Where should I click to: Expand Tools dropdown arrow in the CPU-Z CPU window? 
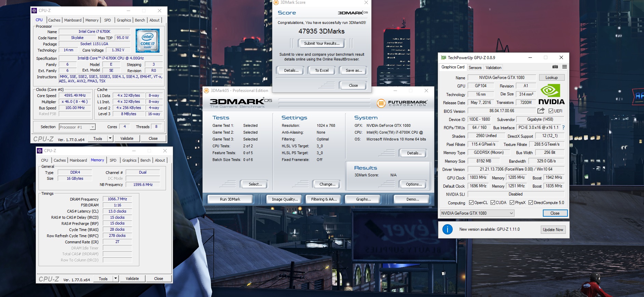point(110,138)
